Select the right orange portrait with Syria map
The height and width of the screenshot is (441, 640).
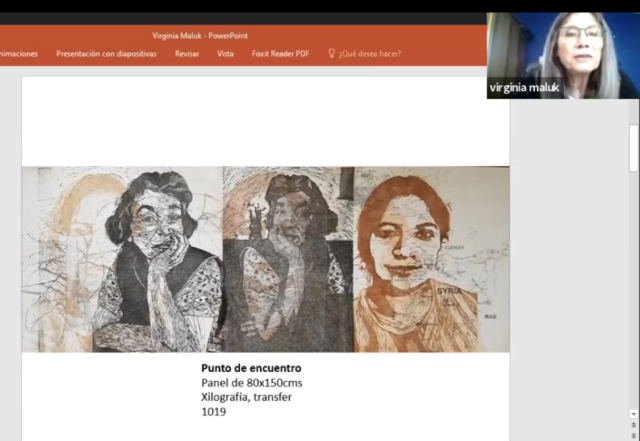coord(431,259)
